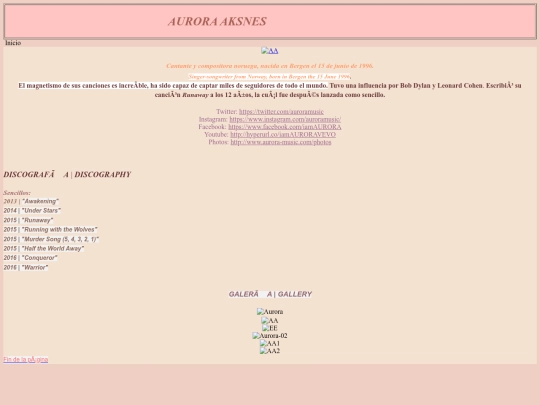Select the "Murder Song (5, 4, 3, 2, 1)" entry
540x405 pixels.
[x=51, y=239]
